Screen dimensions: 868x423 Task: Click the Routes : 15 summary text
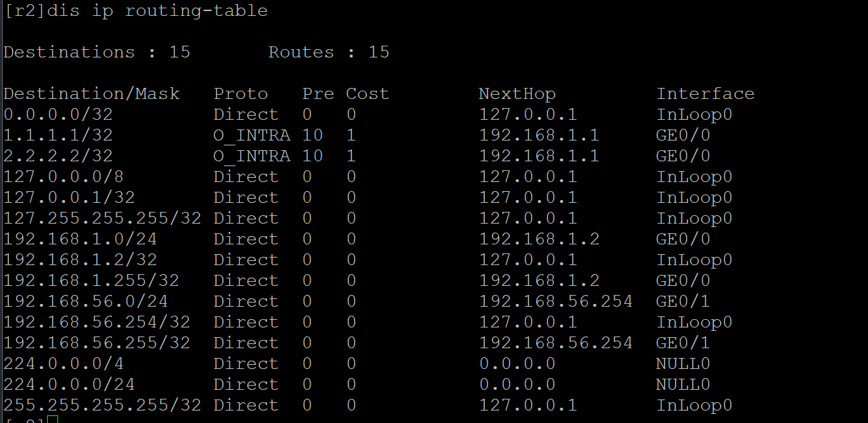point(329,53)
